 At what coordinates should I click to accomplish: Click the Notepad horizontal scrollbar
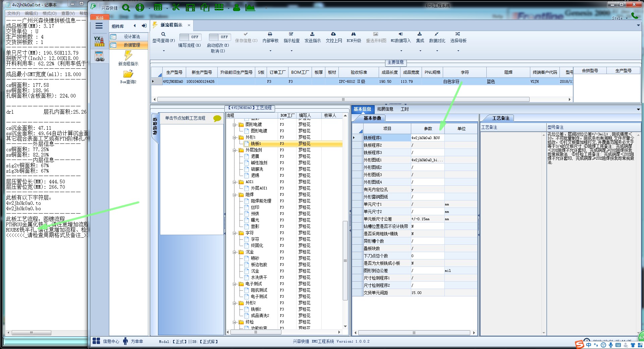point(32,333)
